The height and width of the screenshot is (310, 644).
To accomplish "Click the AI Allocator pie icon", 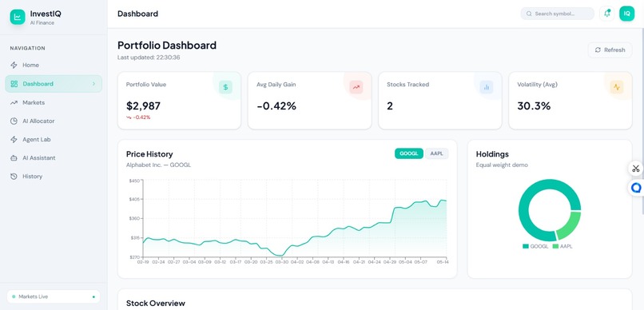I will pos(14,121).
